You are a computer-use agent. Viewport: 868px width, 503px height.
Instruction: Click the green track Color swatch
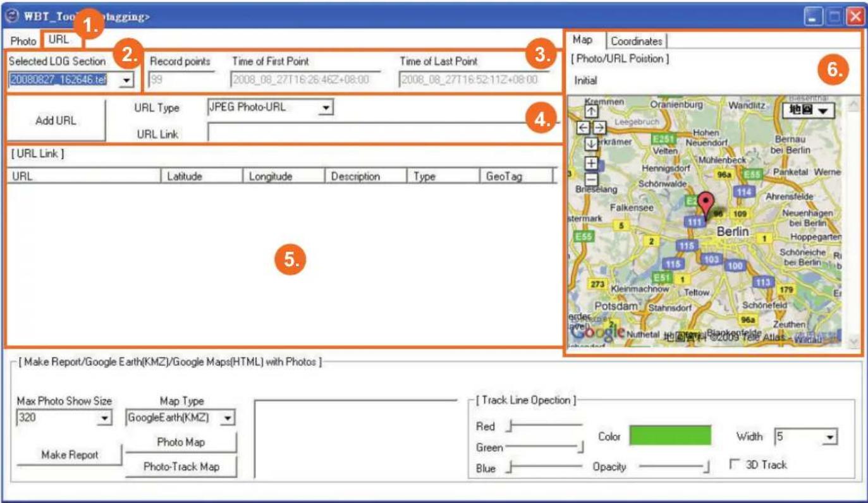[669, 436]
